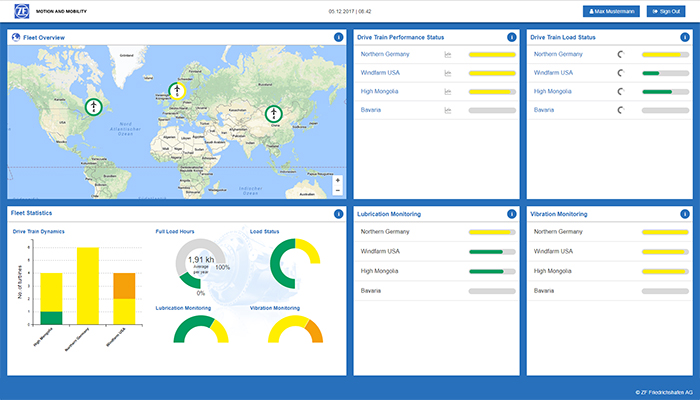Open chart icon for High Mongolia performance
Viewport: 700px width, 400px height.
click(448, 92)
